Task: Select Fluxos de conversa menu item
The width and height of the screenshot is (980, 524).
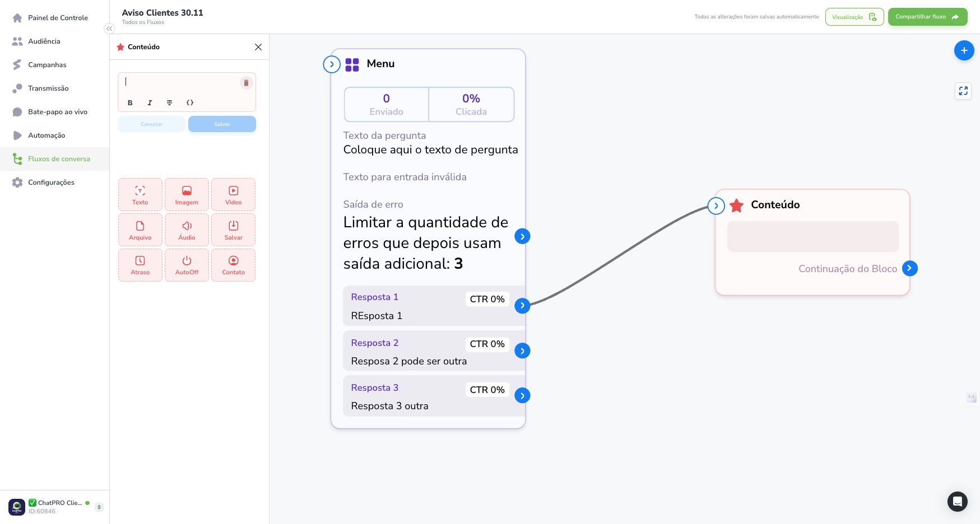Action: coord(54,159)
